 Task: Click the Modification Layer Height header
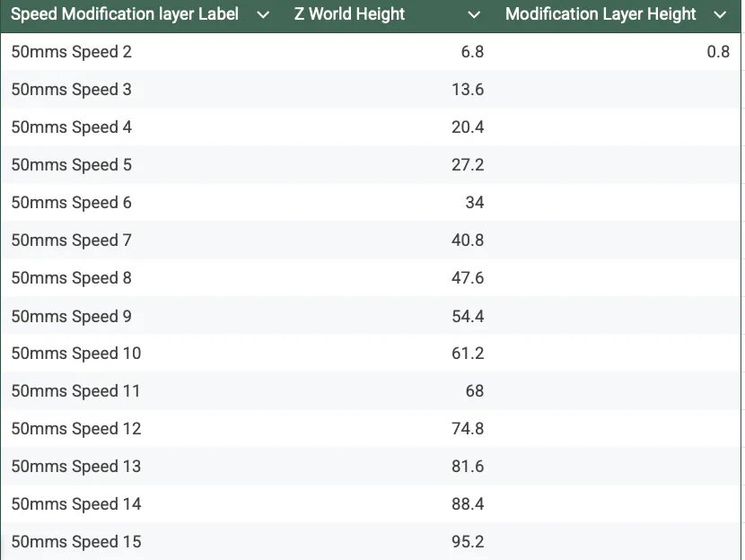(600, 14)
